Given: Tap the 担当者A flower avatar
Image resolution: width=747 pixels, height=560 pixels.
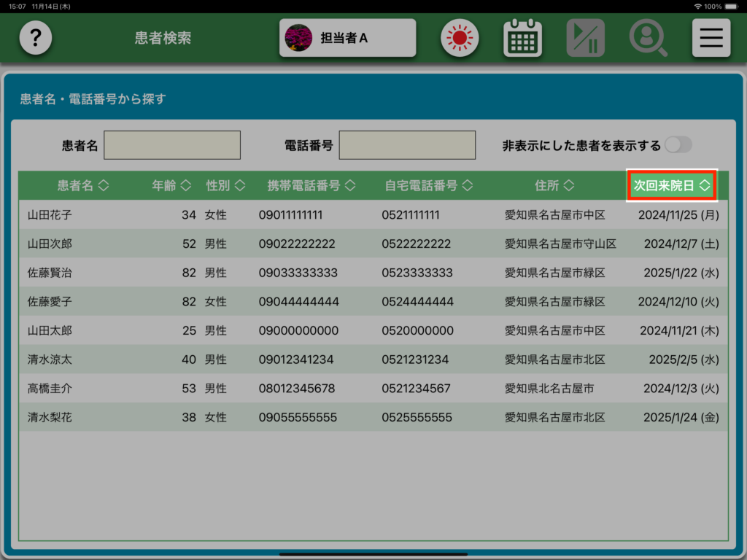Looking at the screenshot, I should (x=298, y=38).
